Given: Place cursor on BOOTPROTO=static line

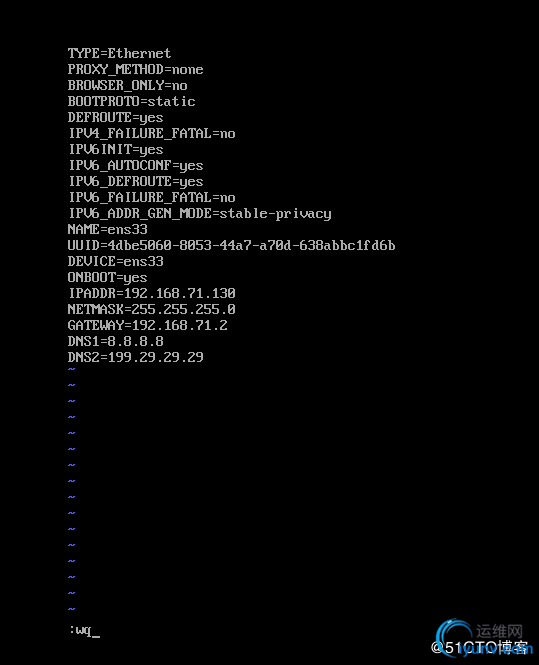Looking at the screenshot, I should [131, 101].
